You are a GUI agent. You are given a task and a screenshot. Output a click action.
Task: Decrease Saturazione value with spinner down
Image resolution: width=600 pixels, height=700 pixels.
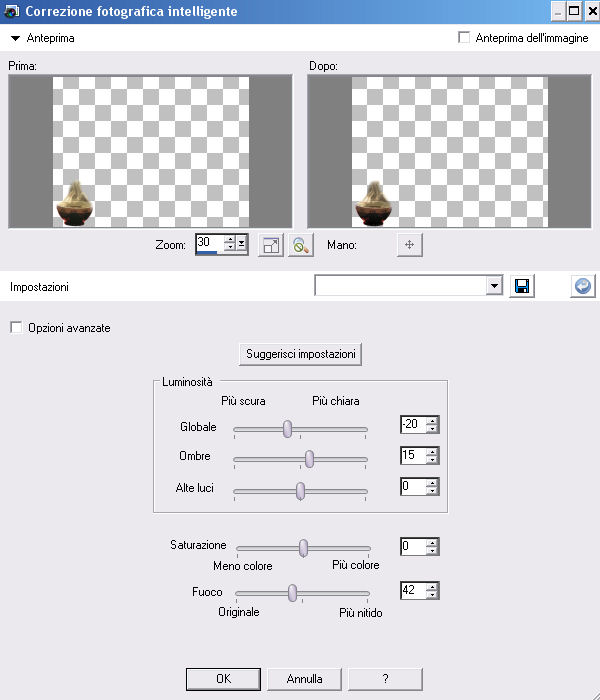(x=432, y=550)
